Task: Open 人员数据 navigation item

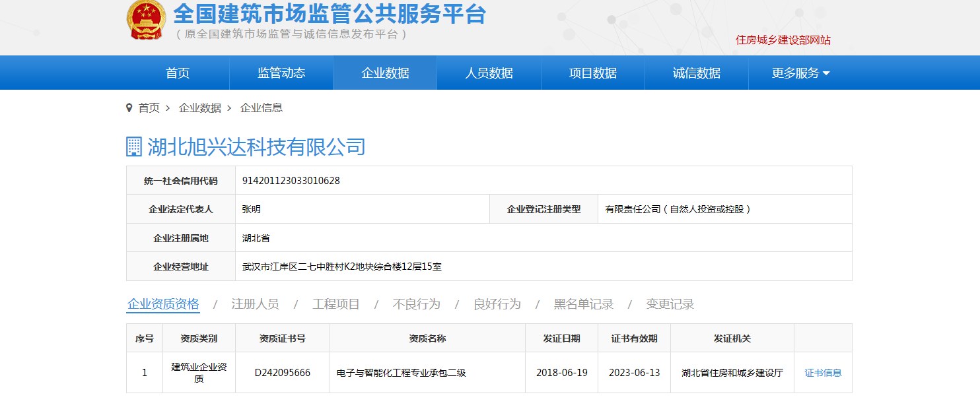Action: click(x=489, y=73)
